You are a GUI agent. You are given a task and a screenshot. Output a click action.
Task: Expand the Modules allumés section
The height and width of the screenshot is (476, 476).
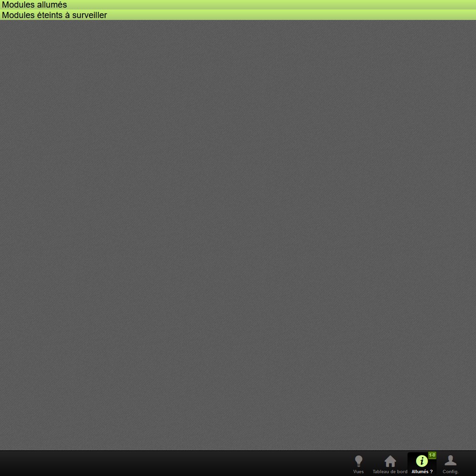tap(238, 5)
